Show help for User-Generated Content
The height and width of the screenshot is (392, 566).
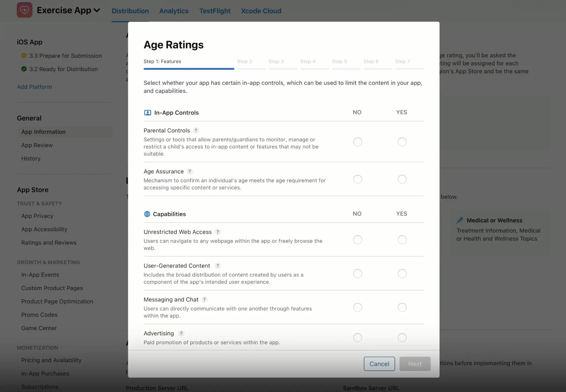pyautogui.click(x=218, y=266)
